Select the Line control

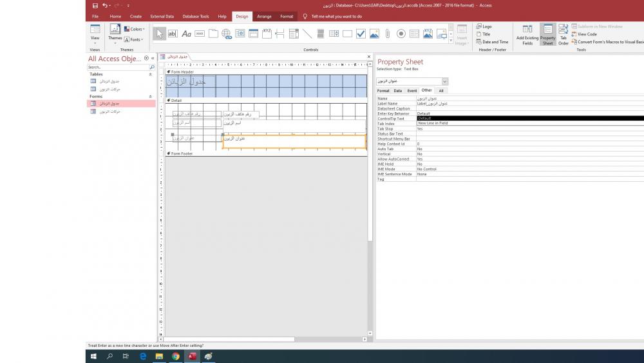[307, 34]
